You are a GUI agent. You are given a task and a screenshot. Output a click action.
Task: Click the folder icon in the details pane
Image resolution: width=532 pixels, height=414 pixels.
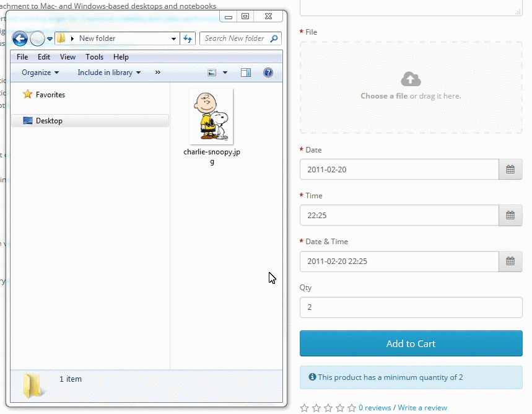click(33, 385)
